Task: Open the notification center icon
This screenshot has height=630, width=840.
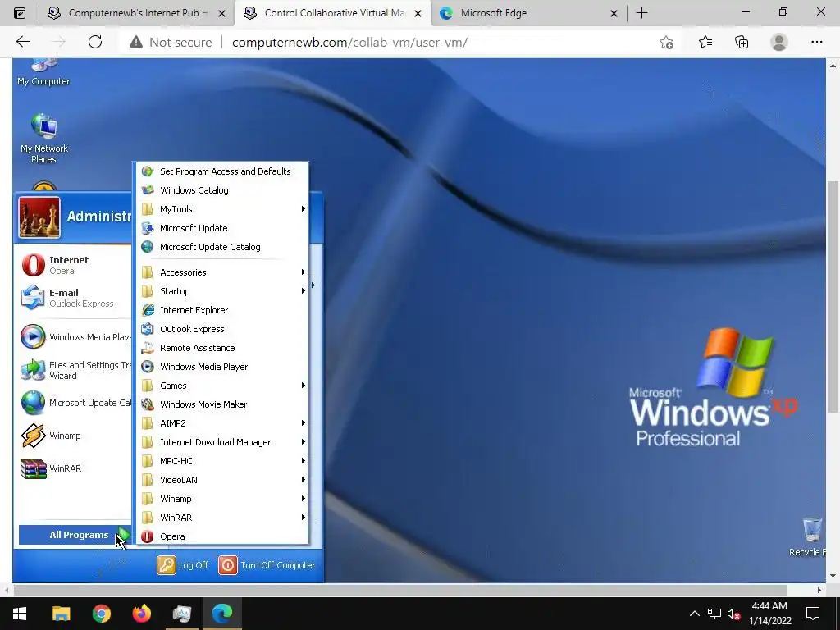Action: 813,614
